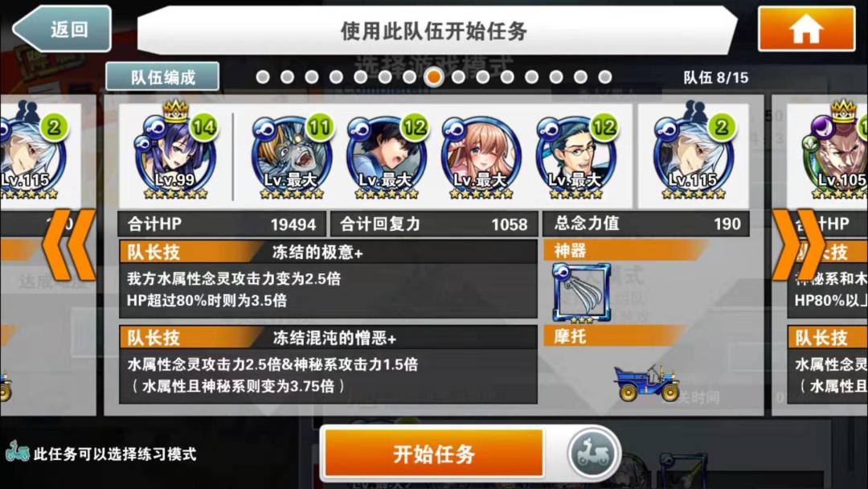Tap the orange home icon button
868x489 pixels.
click(x=806, y=29)
